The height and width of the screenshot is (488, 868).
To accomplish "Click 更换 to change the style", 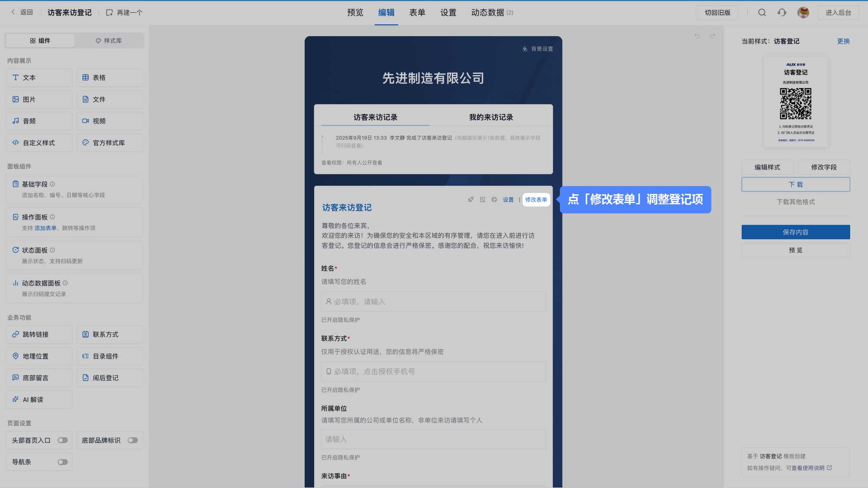I will (x=843, y=41).
